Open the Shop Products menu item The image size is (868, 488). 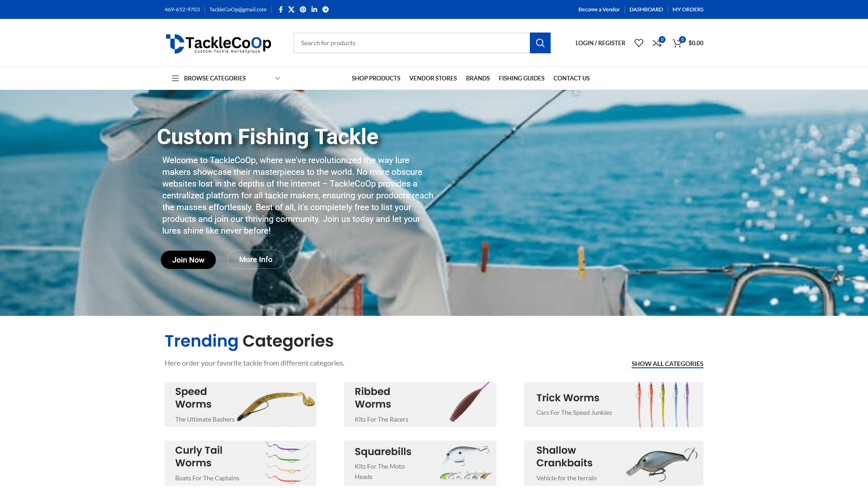(x=376, y=78)
